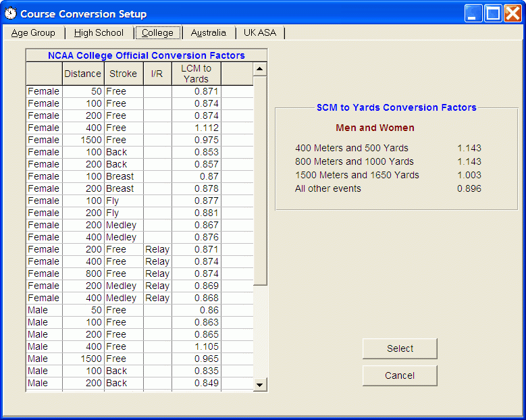Select the College tab
Screen dimensions: 526x420
click(x=157, y=32)
